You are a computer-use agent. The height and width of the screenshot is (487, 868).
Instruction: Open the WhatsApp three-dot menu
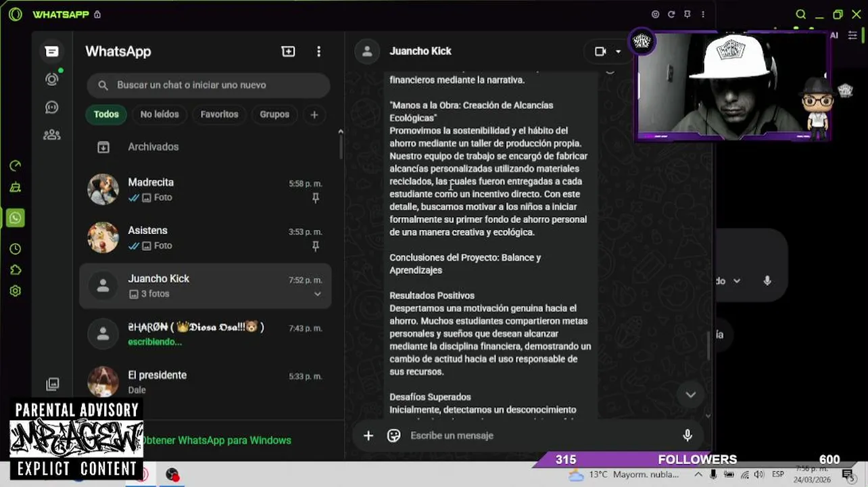tap(318, 51)
